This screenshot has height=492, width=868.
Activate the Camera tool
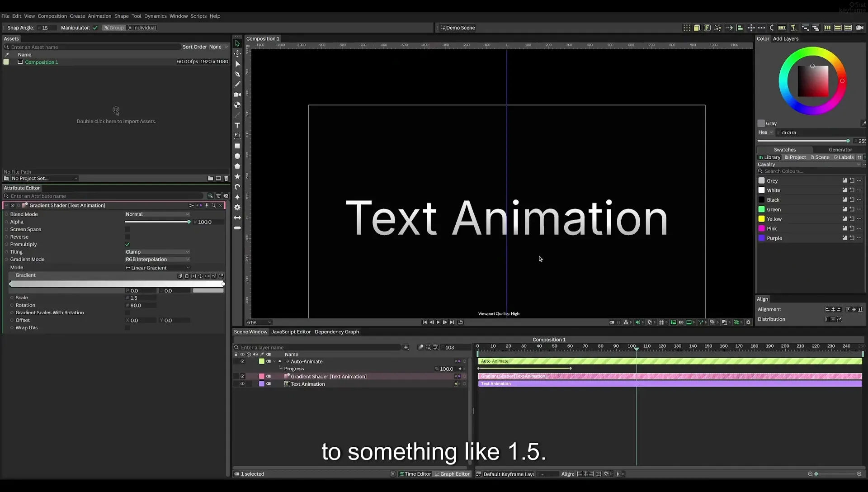tap(237, 95)
